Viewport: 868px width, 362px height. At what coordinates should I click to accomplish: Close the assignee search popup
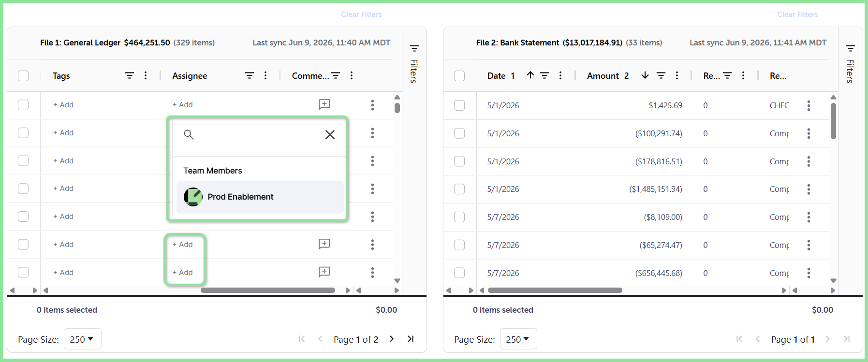tap(330, 134)
